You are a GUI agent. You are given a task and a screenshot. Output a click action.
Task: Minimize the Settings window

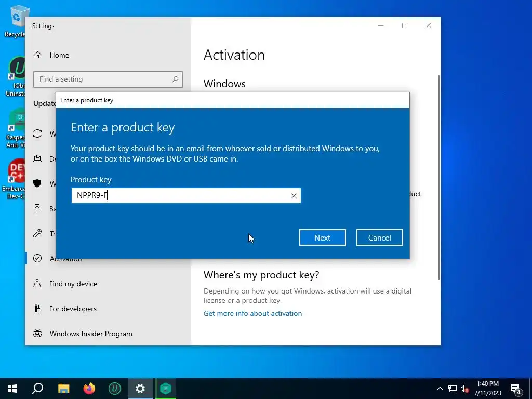[381, 26]
